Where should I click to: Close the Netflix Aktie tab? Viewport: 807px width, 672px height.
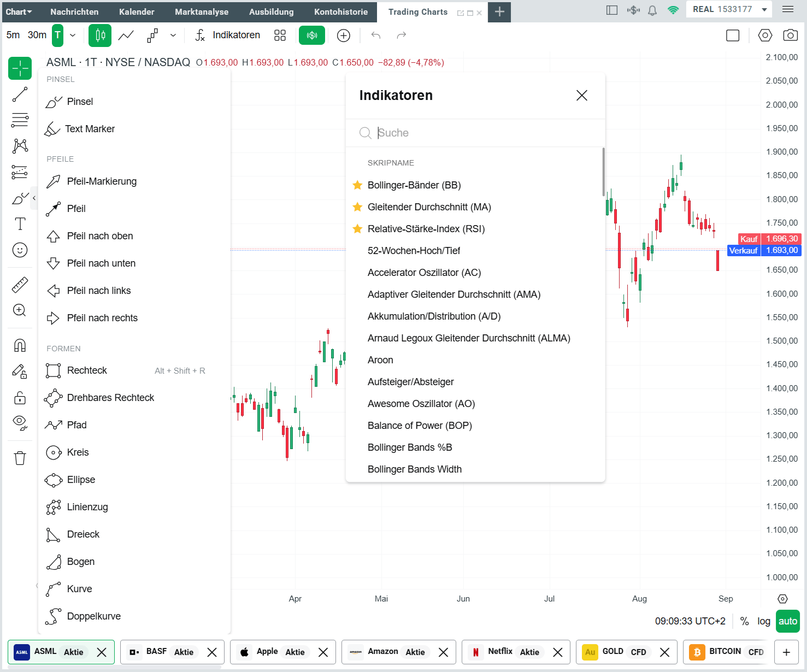558,652
